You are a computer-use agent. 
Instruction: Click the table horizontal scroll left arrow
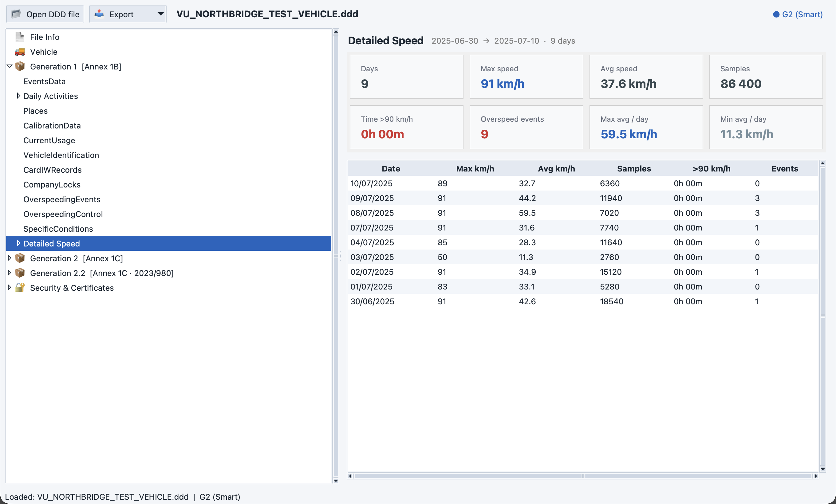[350, 476]
